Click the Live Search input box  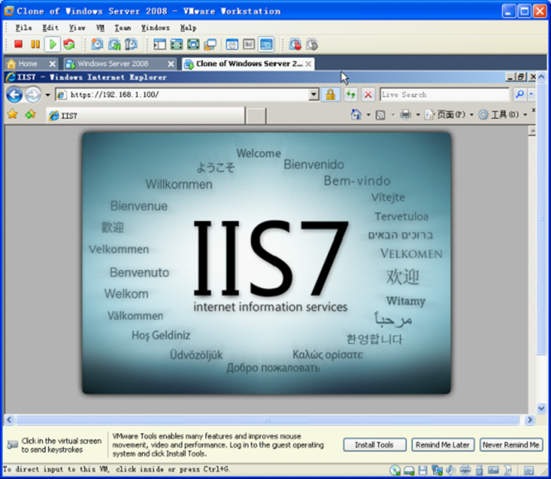[445, 95]
